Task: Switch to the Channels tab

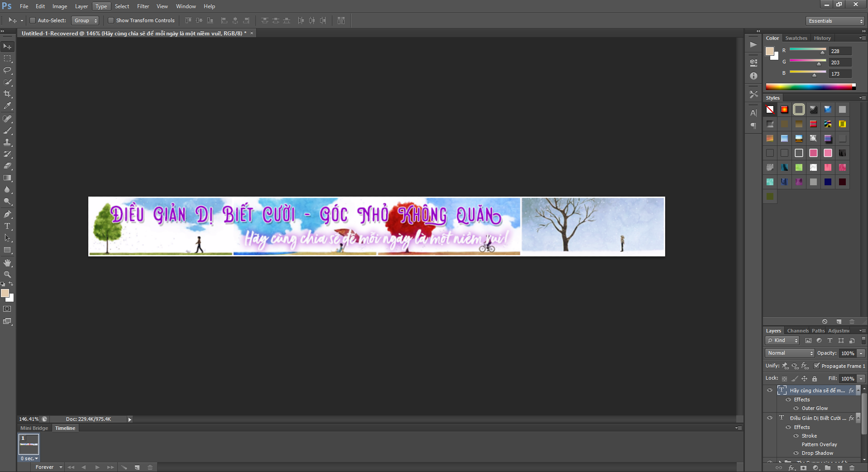Action: click(797, 330)
